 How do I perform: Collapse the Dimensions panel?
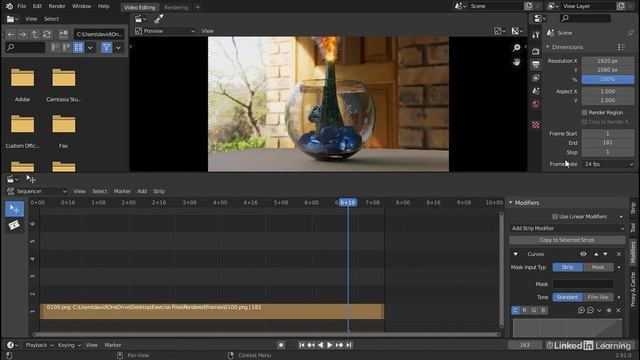548,47
